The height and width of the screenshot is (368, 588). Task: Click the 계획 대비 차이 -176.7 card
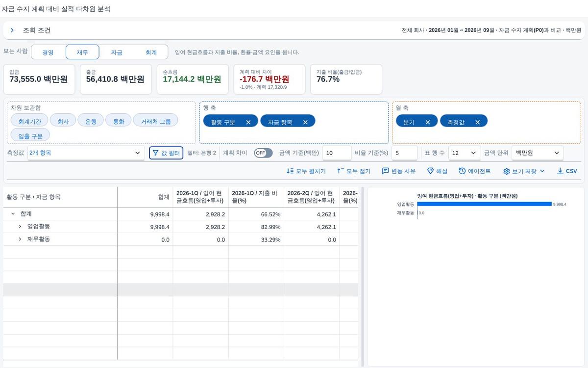click(269, 79)
